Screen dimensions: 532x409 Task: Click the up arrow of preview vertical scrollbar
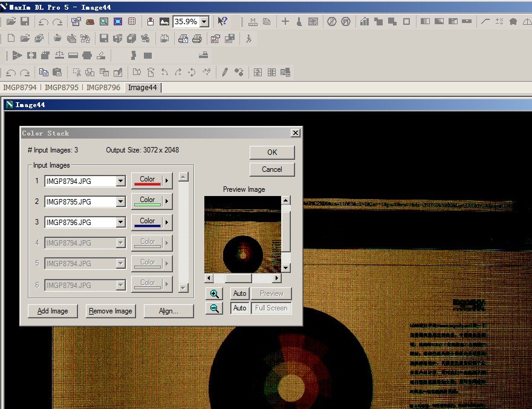[286, 200]
